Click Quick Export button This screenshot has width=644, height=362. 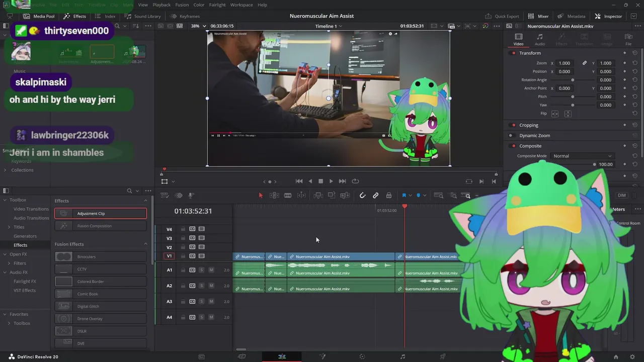(x=502, y=16)
